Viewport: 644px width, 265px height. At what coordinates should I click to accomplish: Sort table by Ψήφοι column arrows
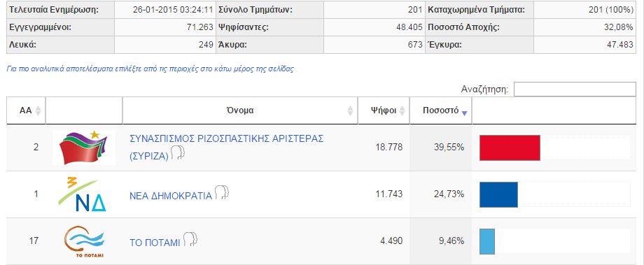[402, 110]
